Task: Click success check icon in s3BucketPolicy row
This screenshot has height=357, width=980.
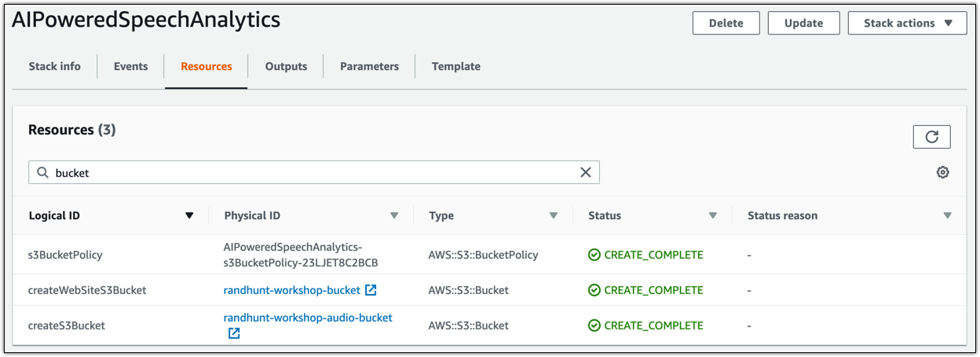Action: 594,255
